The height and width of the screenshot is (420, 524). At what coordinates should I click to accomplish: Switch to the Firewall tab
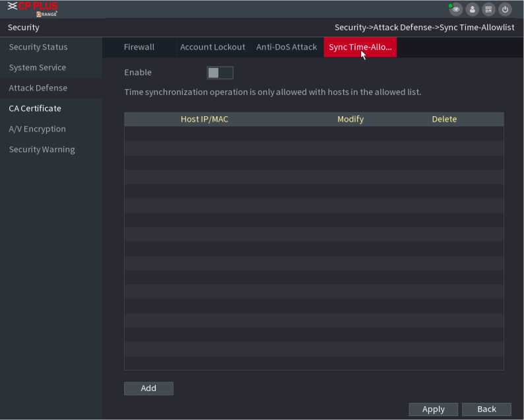point(139,48)
